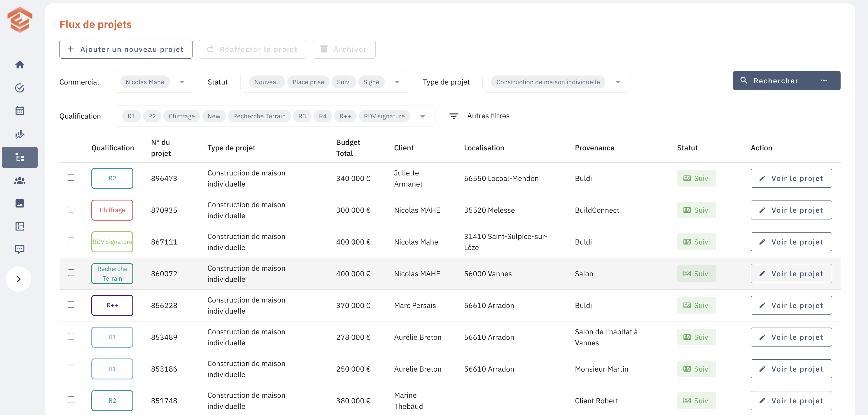This screenshot has width=868, height=415.
Task: Click pencil icon for project 867111
Action: coord(762,242)
